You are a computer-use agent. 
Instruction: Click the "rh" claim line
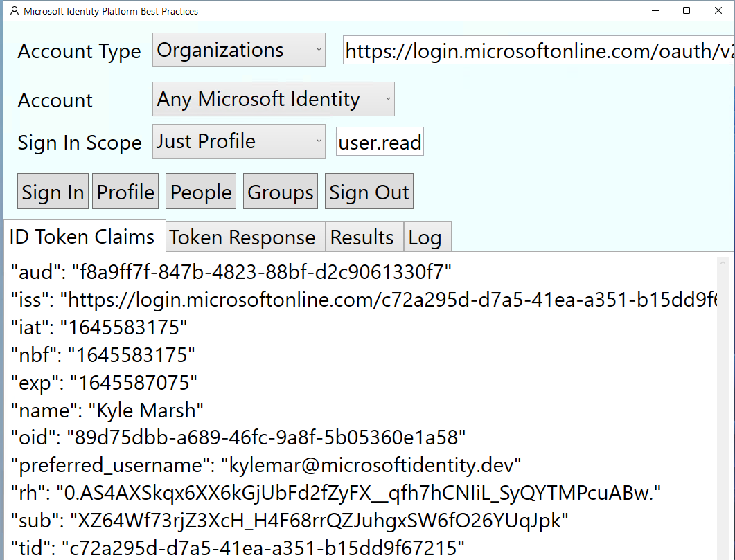coord(335,492)
